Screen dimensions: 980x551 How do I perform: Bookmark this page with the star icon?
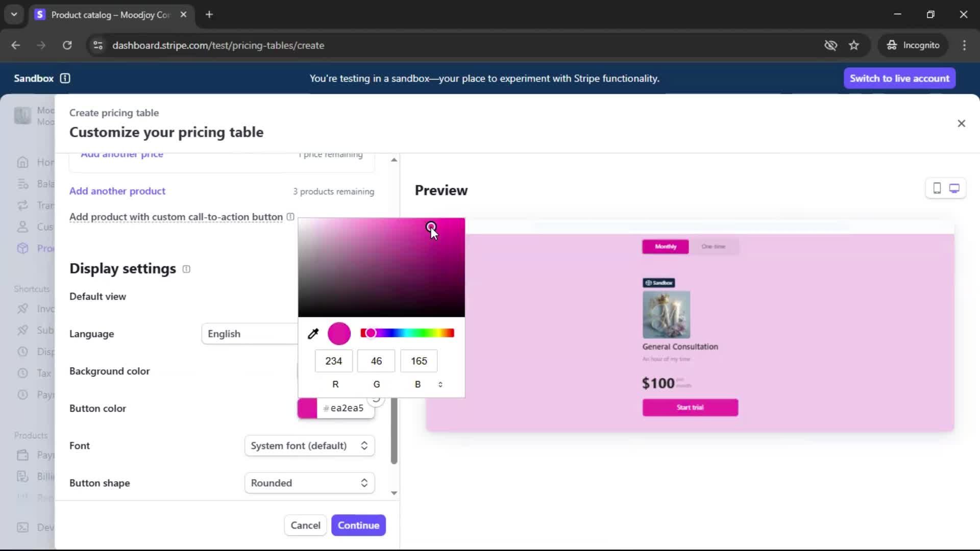pos(853,45)
